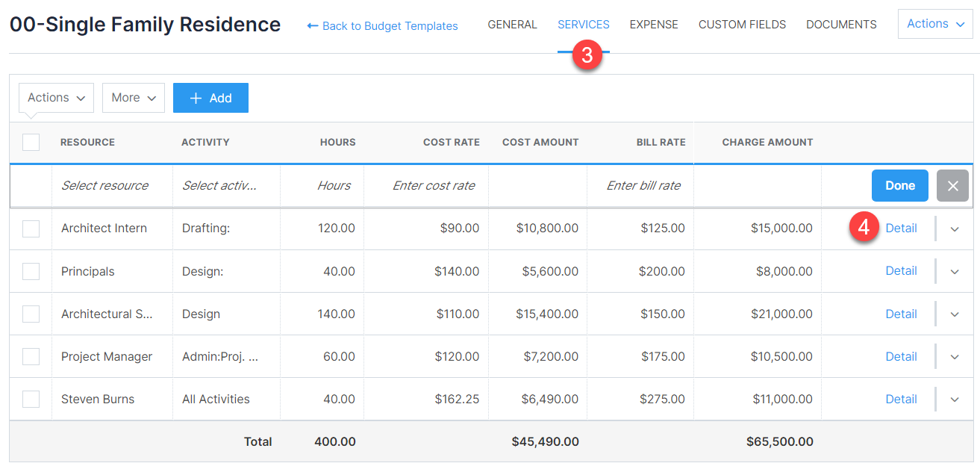Go to the CUSTOM FIELDS tab

(x=742, y=25)
